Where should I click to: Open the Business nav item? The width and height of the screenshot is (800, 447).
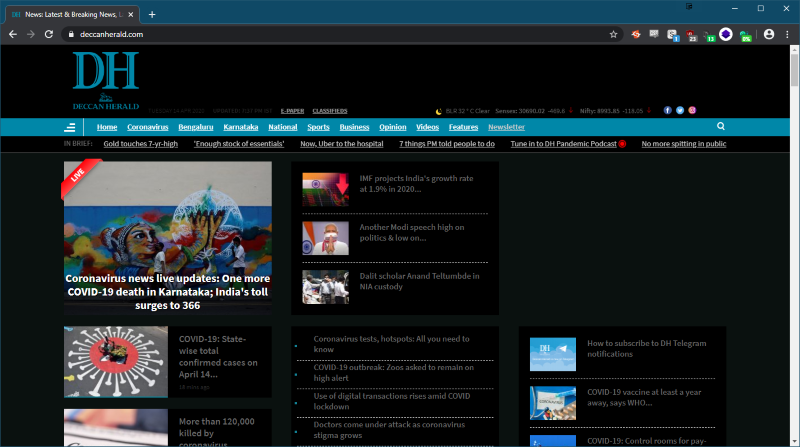click(x=354, y=127)
